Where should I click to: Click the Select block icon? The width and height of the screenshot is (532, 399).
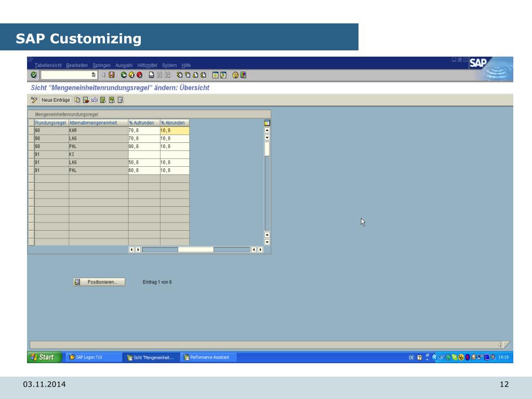(x=112, y=100)
